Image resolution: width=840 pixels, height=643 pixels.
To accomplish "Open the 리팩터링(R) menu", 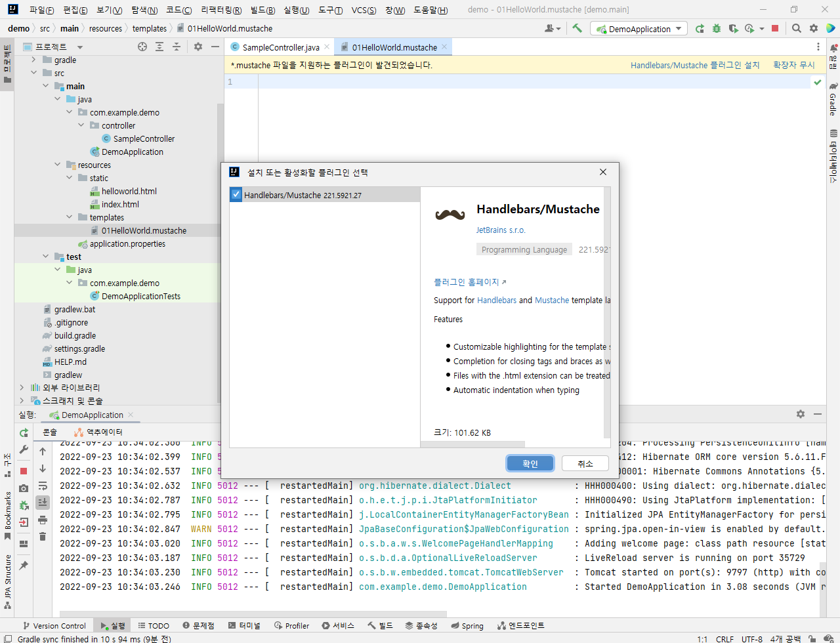I will coord(221,10).
